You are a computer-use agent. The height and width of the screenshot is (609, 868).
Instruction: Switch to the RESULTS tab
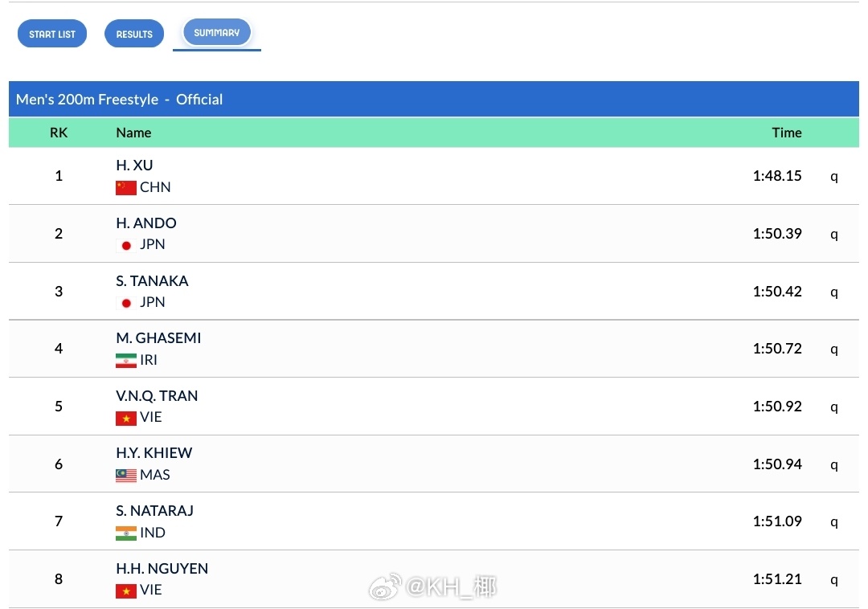pyautogui.click(x=134, y=34)
